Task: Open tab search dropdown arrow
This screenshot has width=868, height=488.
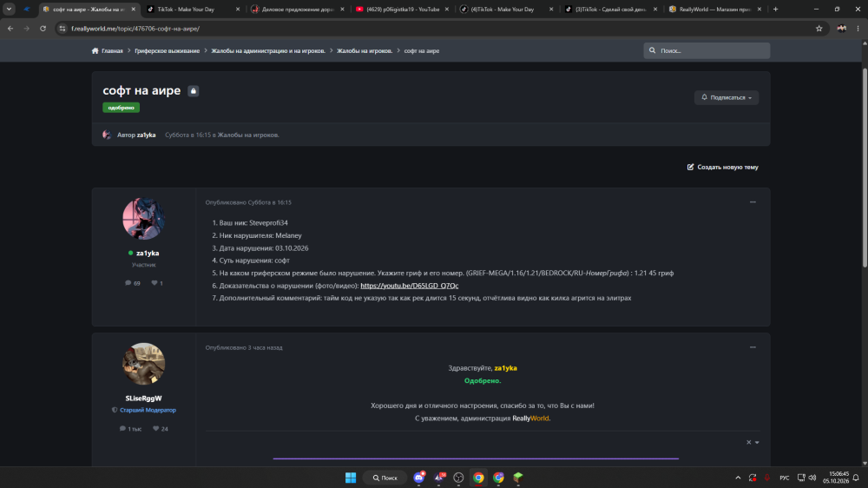Action: click(x=9, y=9)
